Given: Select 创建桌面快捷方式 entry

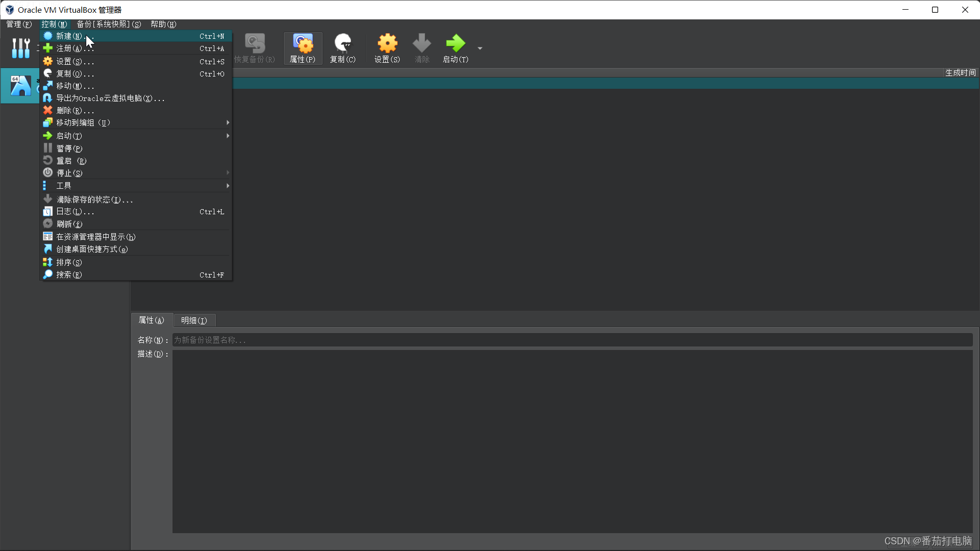Looking at the screenshot, I should 136,249.
